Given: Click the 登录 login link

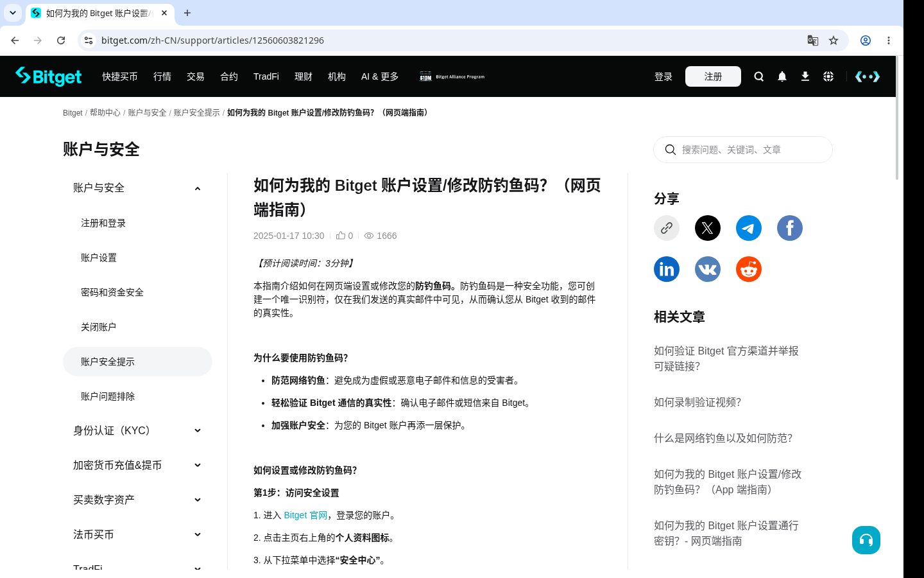Looking at the screenshot, I should 663,76.
